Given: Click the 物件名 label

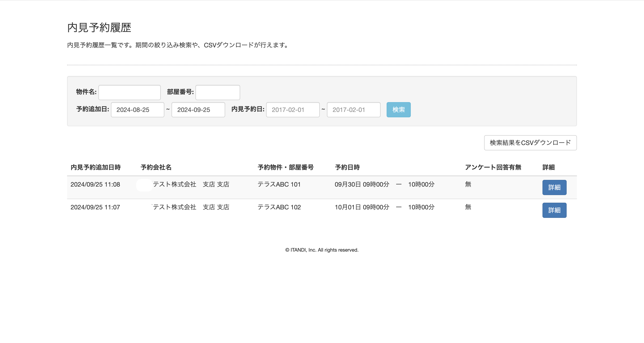Looking at the screenshot, I should click(x=86, y=92).
